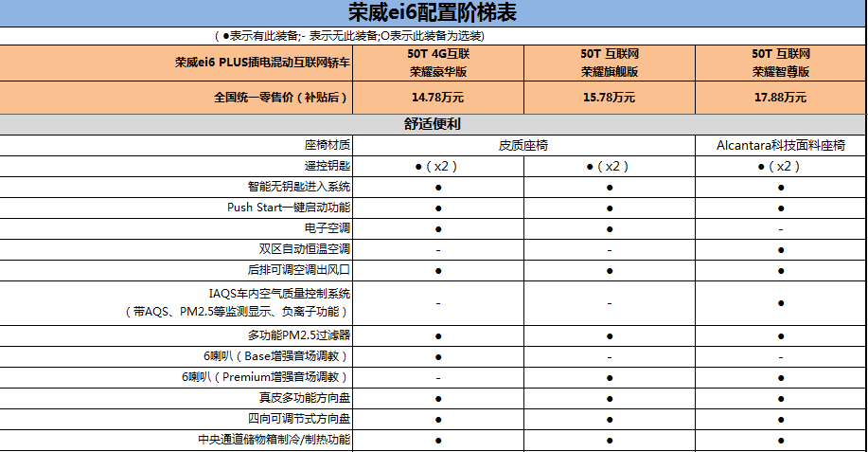
Task: Click the 智能无钥匙进入系统 dot under 荣耀旗舰版
Action: [610, 188]
